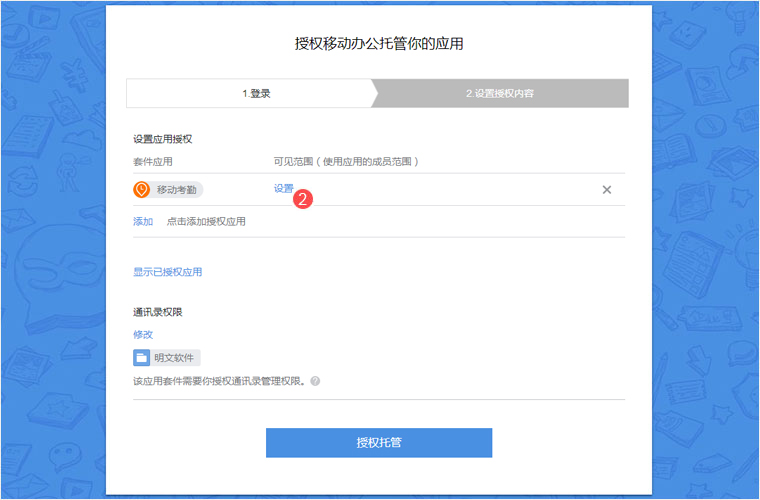Click the orange 移动考勤 app icon
This screenshot has width=760, height=500.
click(x=141, y=190)
